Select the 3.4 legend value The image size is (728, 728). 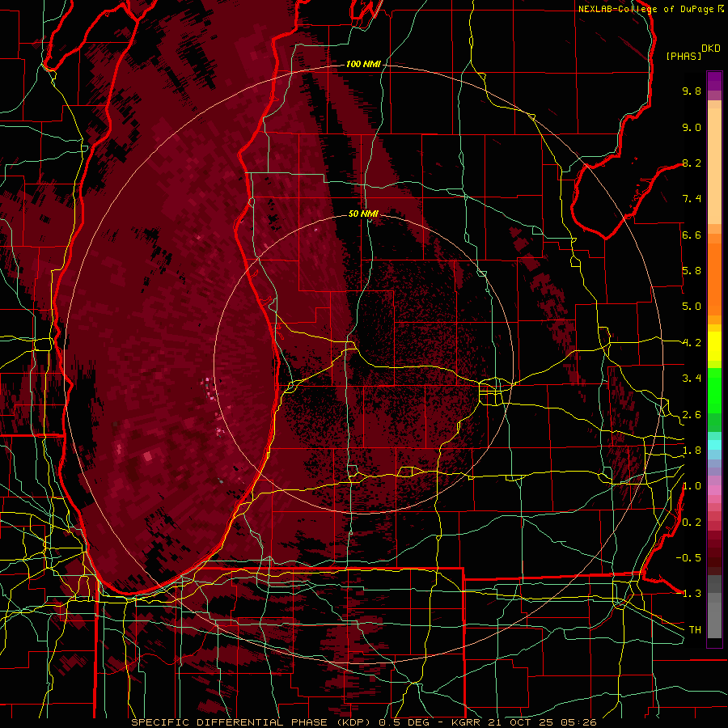point(692,379)
